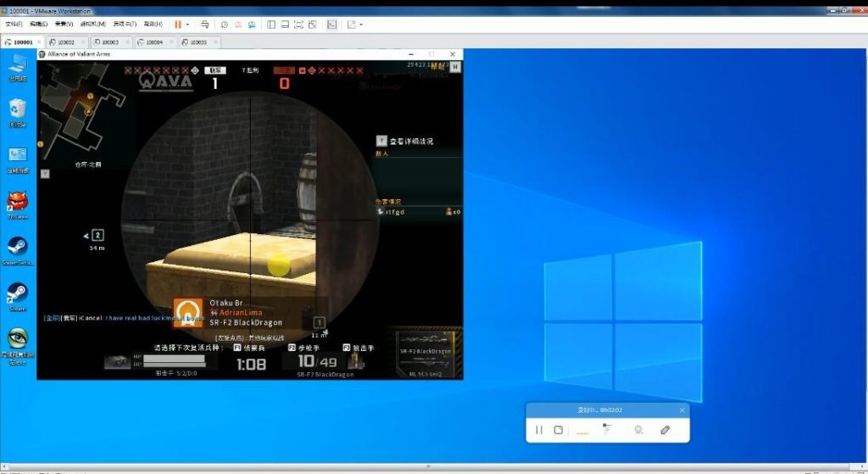This screenshot has width=868, height=474.
Task: Click the SR-F2 BlackDragon weapon slot thumbnail
Action: coord(426,341)
